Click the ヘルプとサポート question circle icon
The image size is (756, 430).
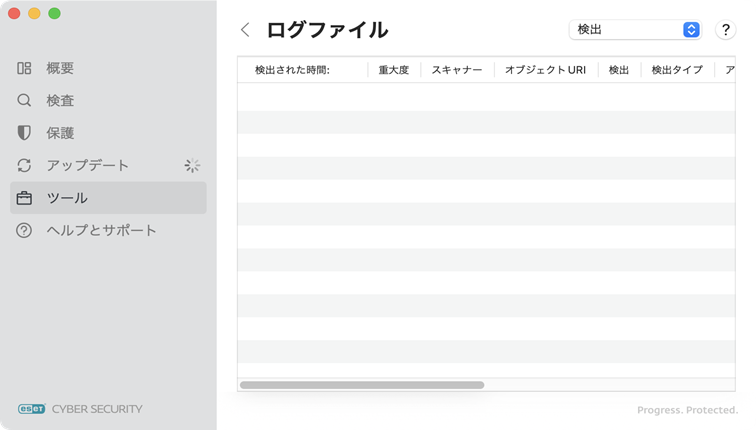25,230
